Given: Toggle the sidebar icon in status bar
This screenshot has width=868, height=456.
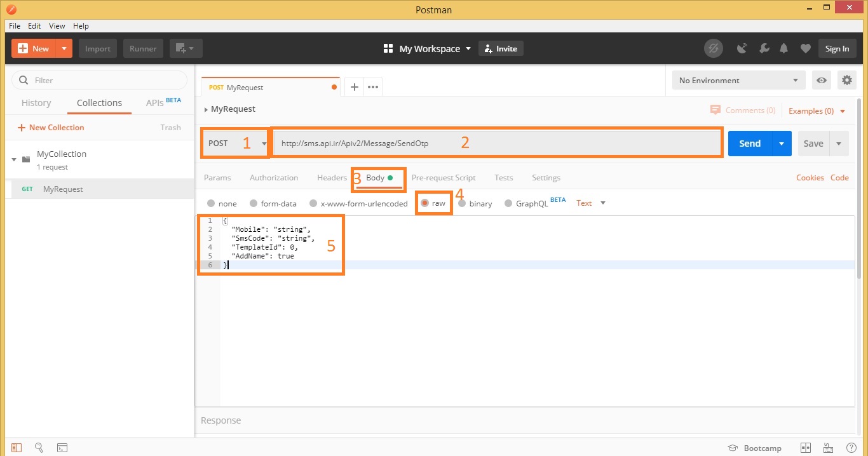Looking at the screenshot, I should [16, 448].
